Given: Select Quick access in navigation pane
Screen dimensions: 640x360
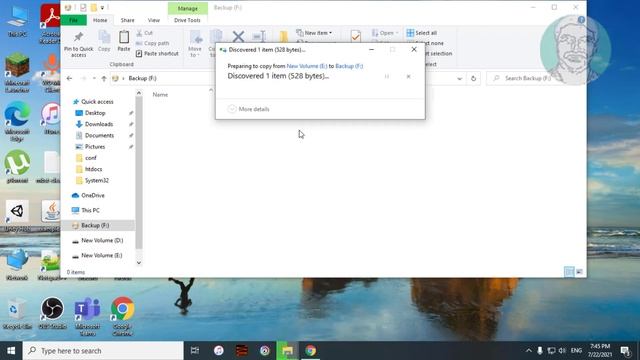Looking at the screenshot, I should pos(97,102).
